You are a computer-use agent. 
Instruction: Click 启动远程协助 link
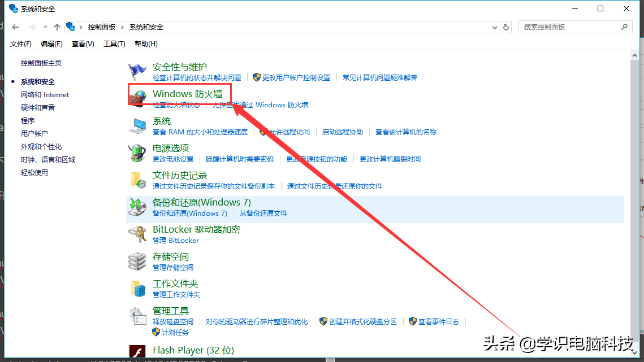pos(343,132)
